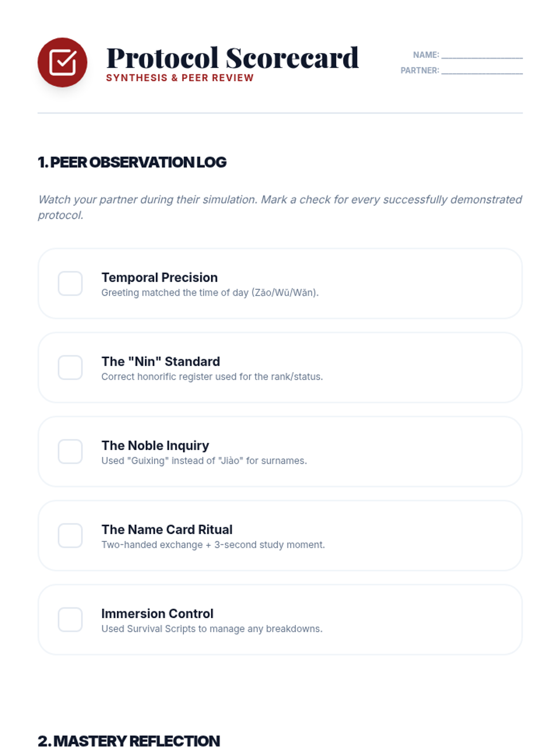
Task: Tick The "Nin" Standard checkbox
Action: (x=70, y=367)
